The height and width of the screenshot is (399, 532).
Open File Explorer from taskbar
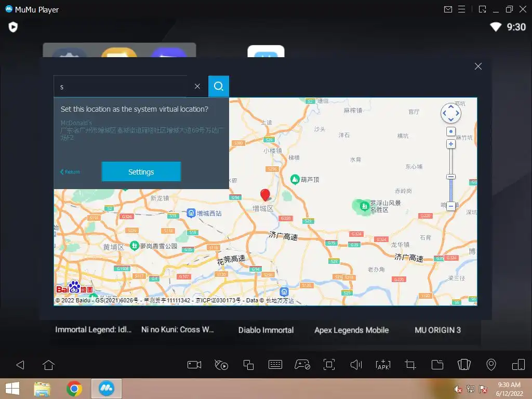[42, 389]
